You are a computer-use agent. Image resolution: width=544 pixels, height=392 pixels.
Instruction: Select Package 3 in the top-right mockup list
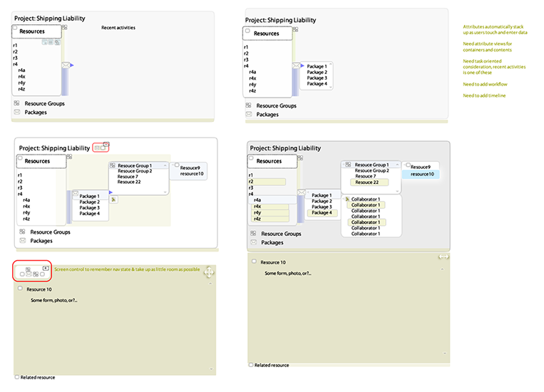317,78
